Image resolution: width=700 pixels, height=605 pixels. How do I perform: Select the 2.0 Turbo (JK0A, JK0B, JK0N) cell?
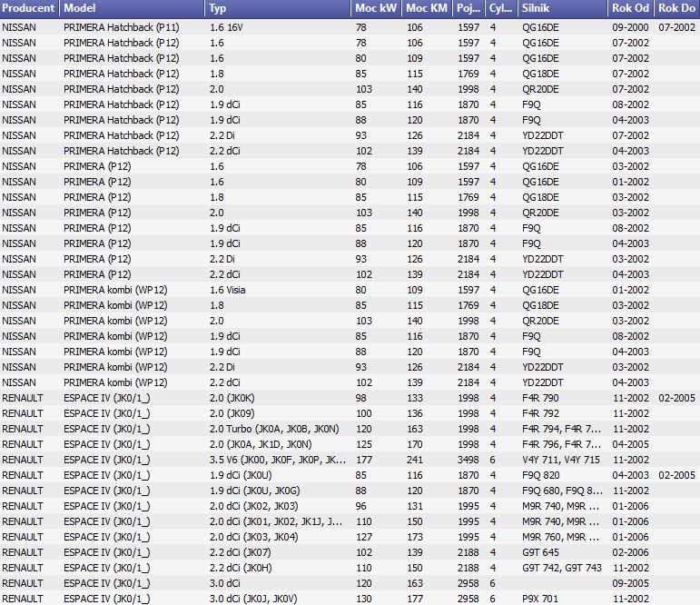274,429
